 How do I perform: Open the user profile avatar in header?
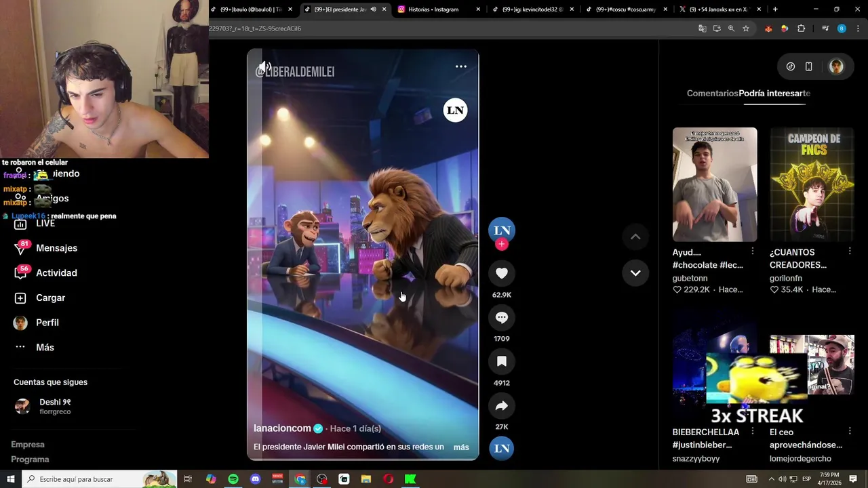836,66
